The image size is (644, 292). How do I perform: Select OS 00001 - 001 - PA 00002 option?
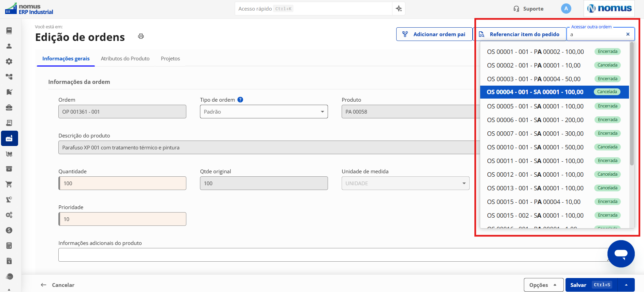(x=554, y=52)
